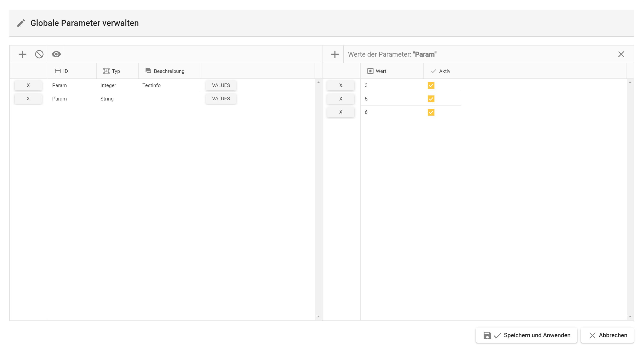
Task: Click the String type cell
Action: [117, 99]
